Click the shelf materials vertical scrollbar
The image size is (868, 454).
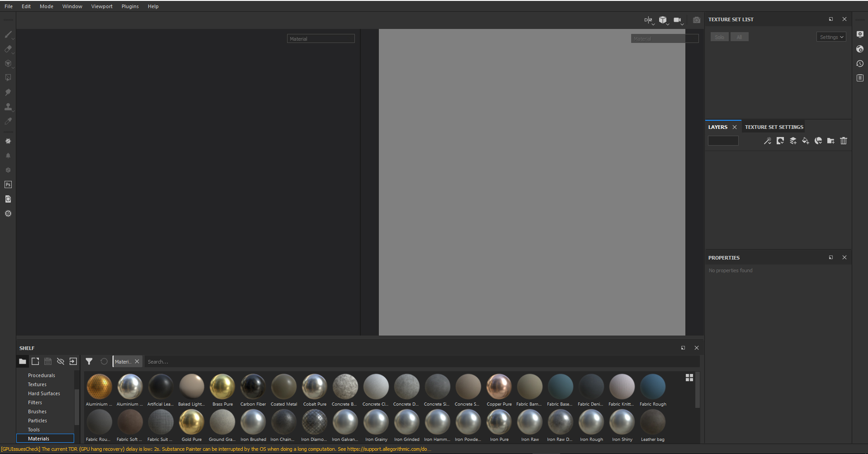[x=697, y=390]
